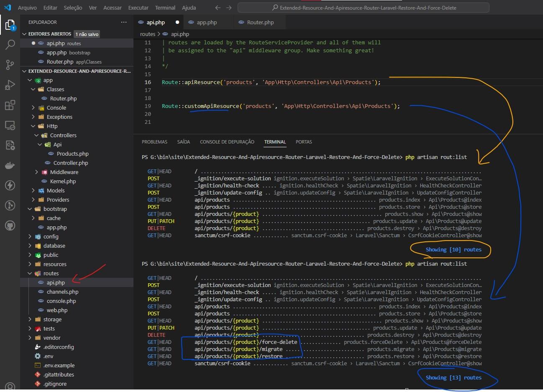The height and width of the screenshot is (392, 543).
Task: Open the Search view in activity bar
Action: coord(10,44)
